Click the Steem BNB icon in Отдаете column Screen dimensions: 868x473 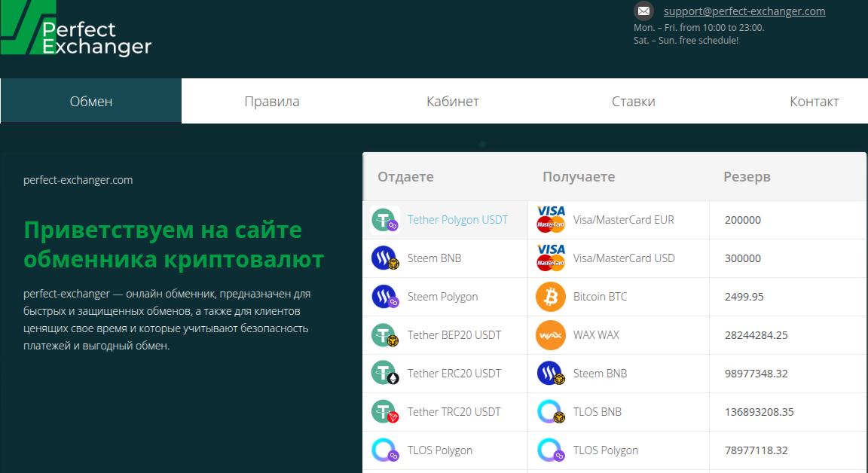pyautogui.click(x=385, y=258)
